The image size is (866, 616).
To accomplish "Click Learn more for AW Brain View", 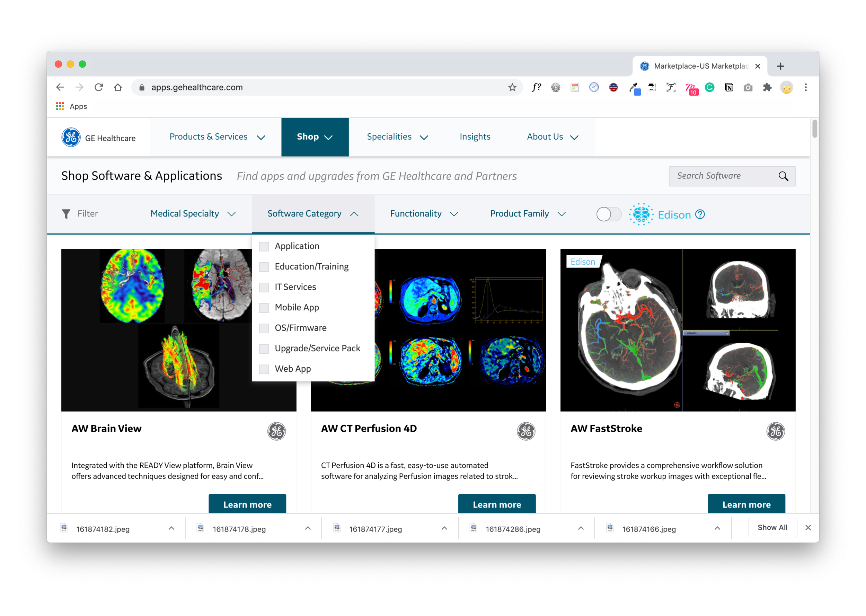I will click(247, 504).
